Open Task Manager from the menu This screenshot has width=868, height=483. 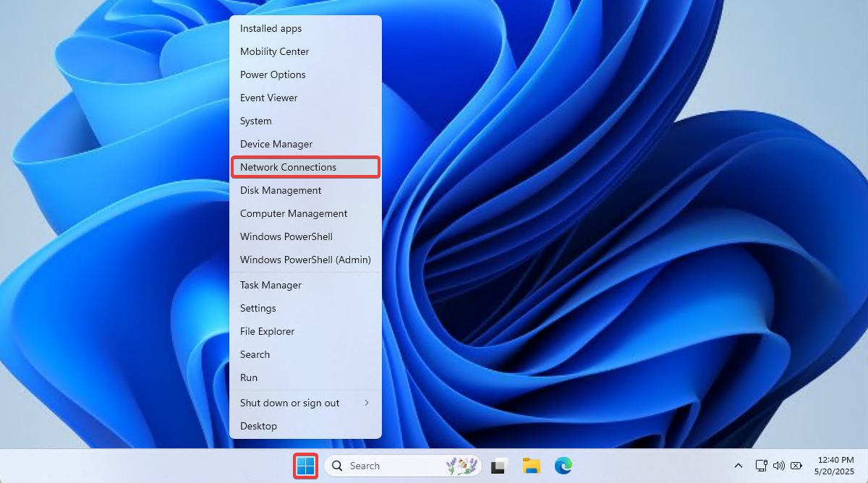click(x=271, y=285)
